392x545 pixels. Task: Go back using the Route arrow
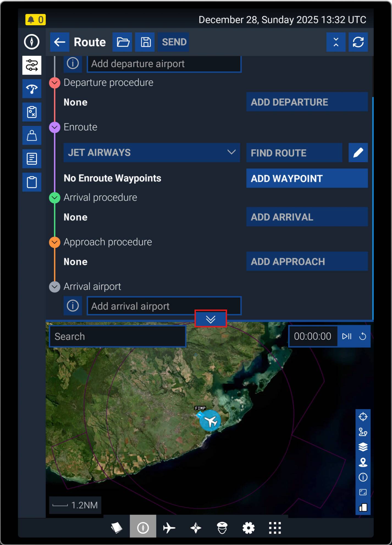[x=60, y=42]
